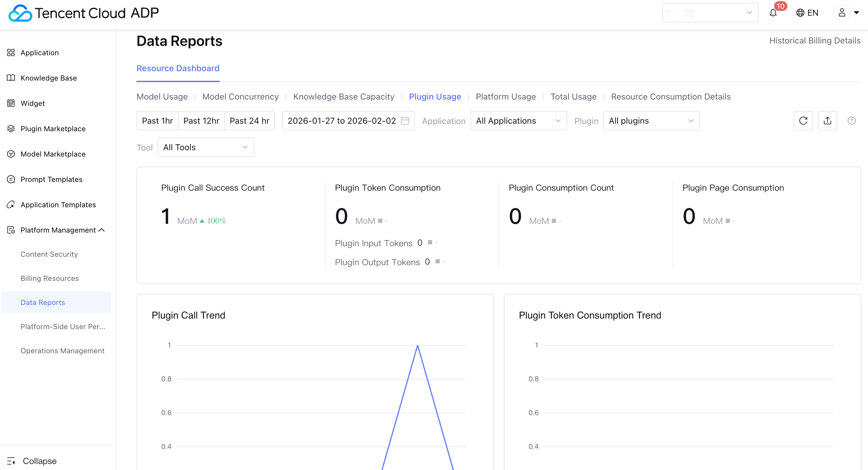Click the Tencent Cloud ADP logo

84,13
